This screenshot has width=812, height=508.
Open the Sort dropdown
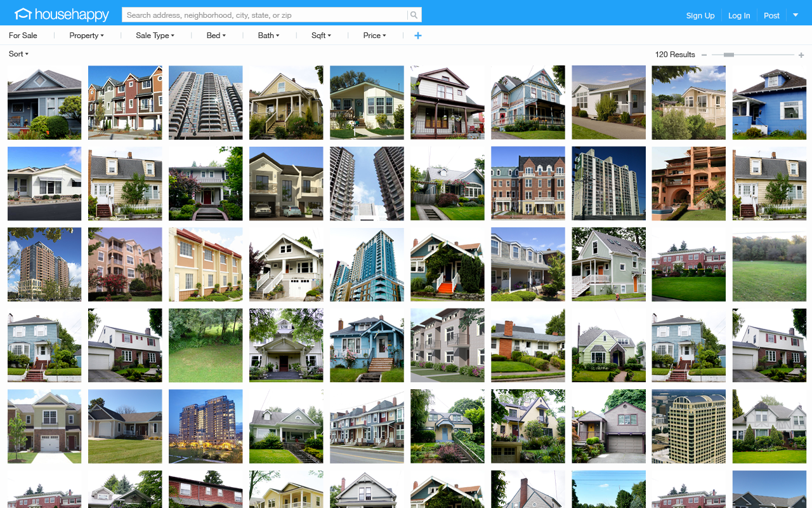pyautogui.click(x=18, y=54)
